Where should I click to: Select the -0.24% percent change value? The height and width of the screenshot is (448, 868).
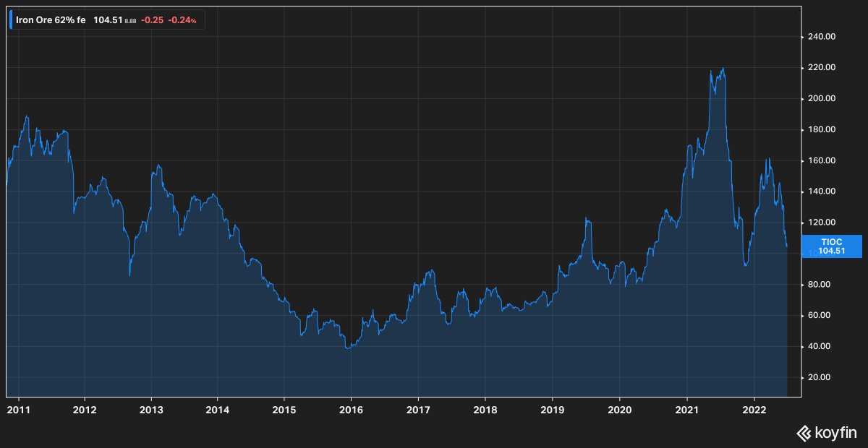click(x=182, y=20)
